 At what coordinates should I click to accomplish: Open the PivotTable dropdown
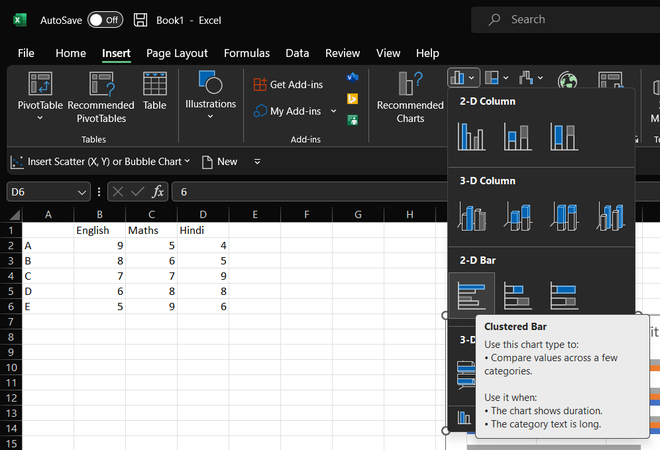tap(40, 118)
